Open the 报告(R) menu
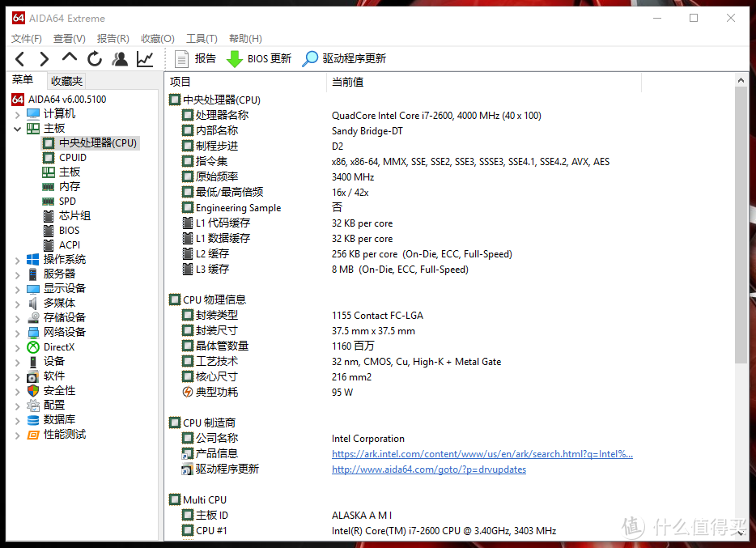Image resolution: width=756 pixels, height=548 pixels. pyautogui.click(x=113, y=39)
